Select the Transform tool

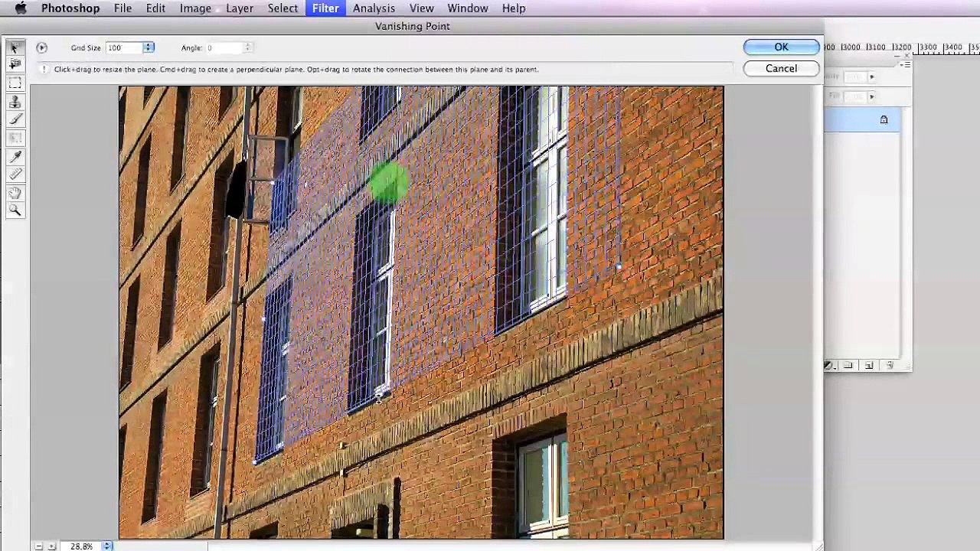tap(15, 138)
